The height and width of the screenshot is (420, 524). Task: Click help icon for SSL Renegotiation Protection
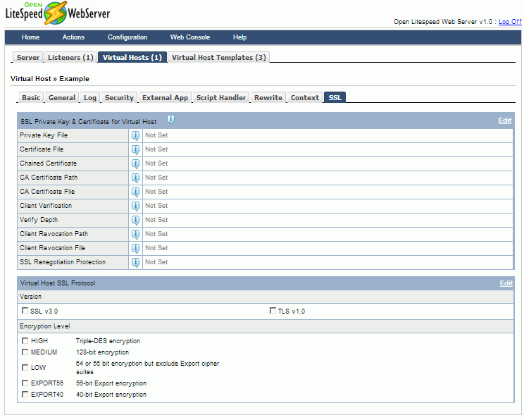pyautogui.click(x=135, y=262)
